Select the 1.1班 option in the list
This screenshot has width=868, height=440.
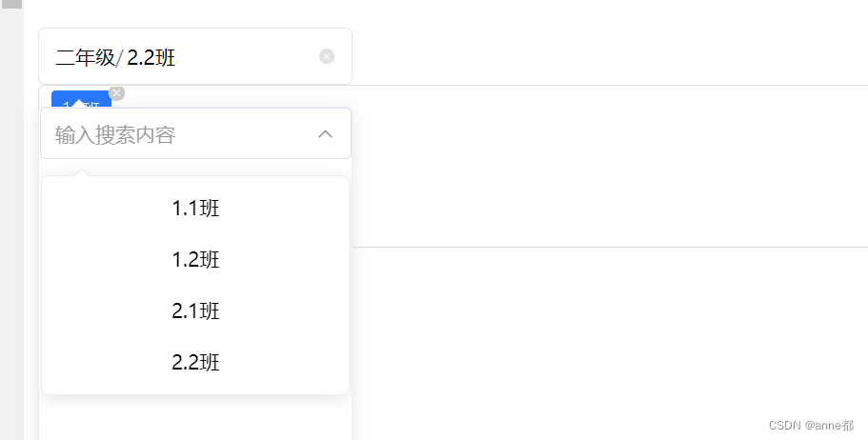(x=195, y=209)
